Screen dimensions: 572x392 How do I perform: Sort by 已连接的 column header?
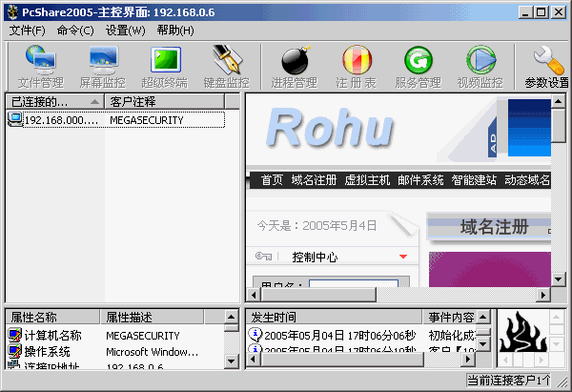tap(52, 101)
